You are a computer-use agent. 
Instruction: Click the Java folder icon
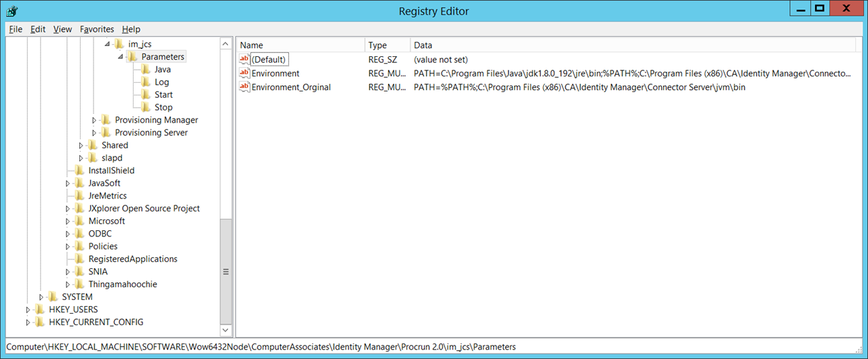145,69
